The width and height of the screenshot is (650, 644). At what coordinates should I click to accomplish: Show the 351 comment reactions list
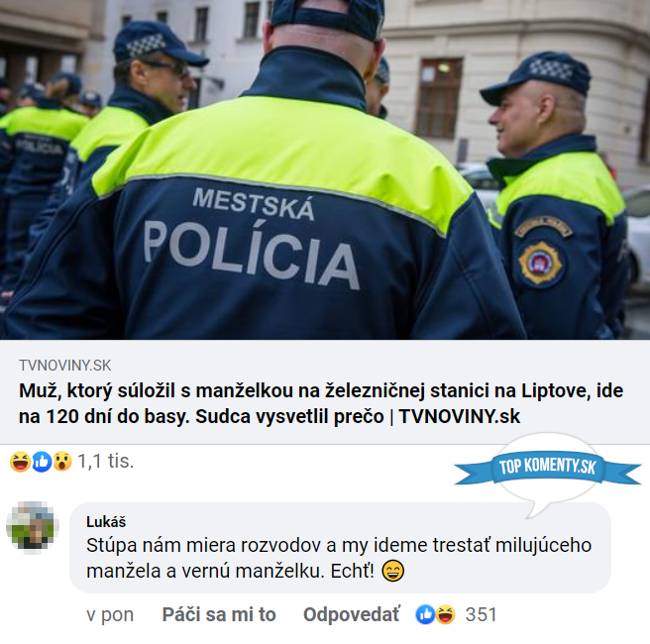[481, 614]
